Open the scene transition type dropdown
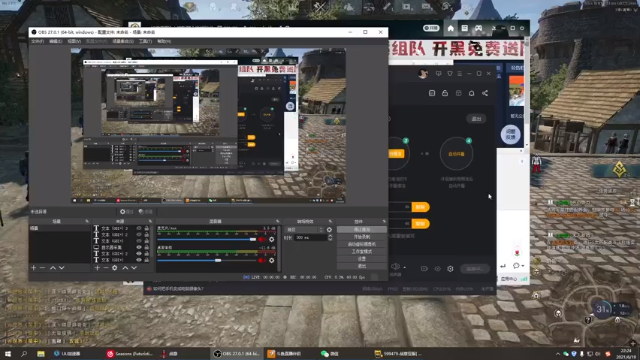Viewport: 640px width, 360px height. (x=304, y=230)
